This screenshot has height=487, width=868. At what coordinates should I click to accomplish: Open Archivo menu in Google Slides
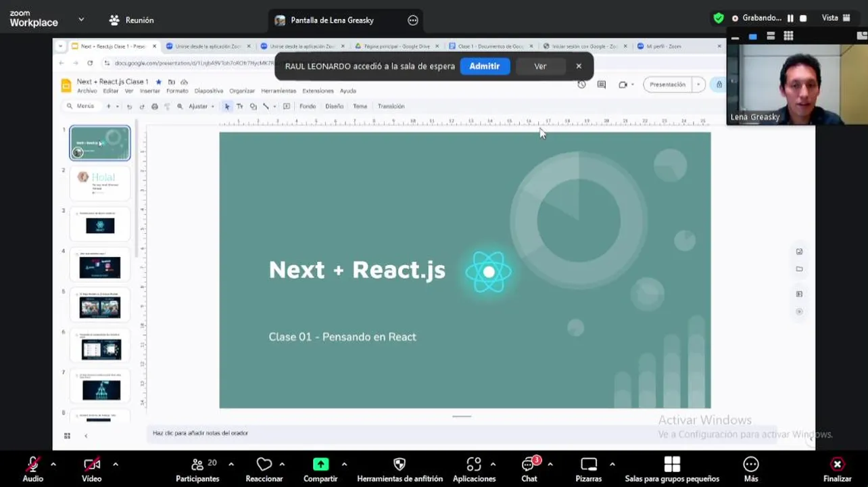pos(87,91)
